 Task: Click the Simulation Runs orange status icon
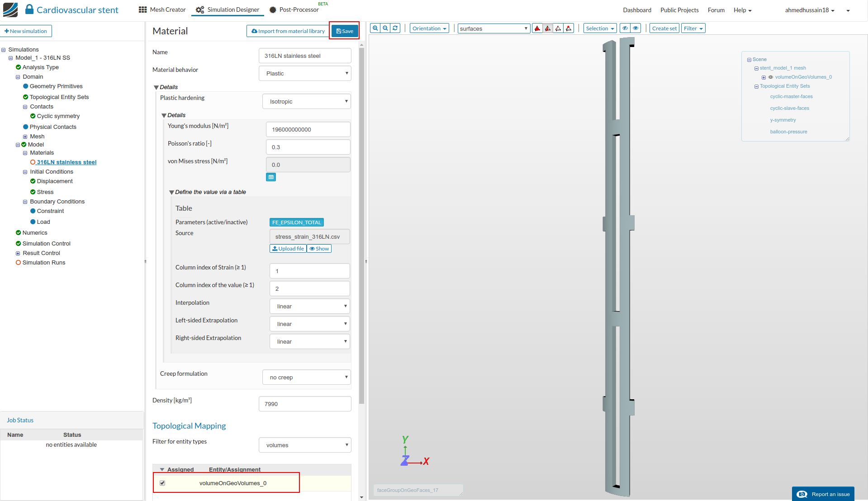19,263
